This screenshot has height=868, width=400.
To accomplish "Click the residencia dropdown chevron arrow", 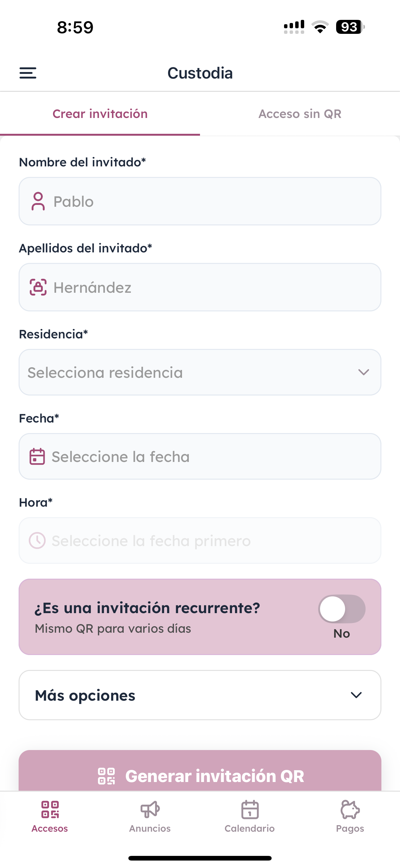I will (364, 372).
